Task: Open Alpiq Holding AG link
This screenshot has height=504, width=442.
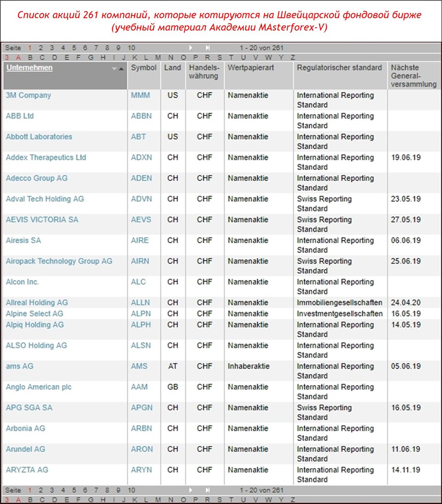Action: click(35, 325)
